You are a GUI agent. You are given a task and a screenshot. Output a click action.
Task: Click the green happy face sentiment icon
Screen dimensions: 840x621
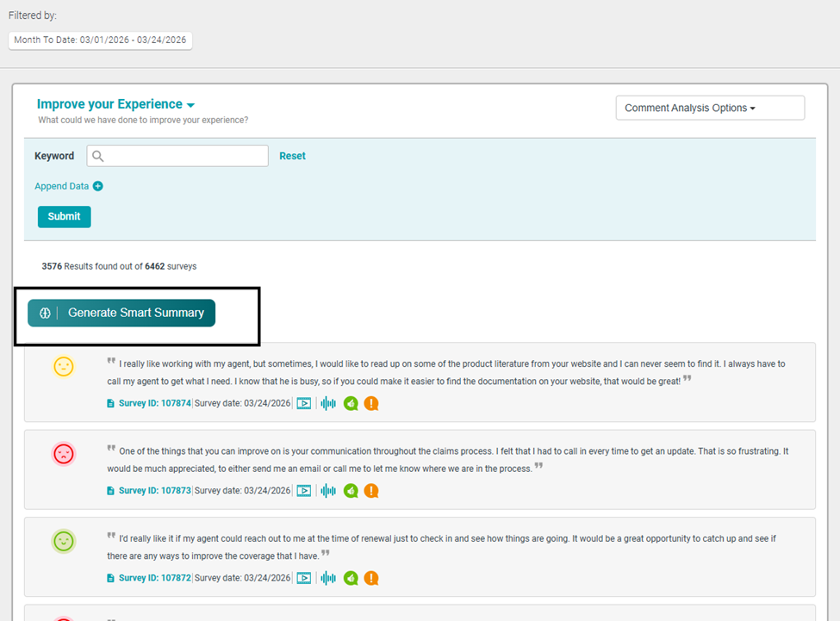pos(64,541)
